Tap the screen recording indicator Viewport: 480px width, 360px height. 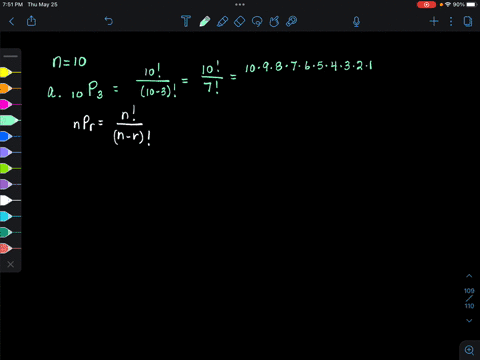click(x=426, y=5)
